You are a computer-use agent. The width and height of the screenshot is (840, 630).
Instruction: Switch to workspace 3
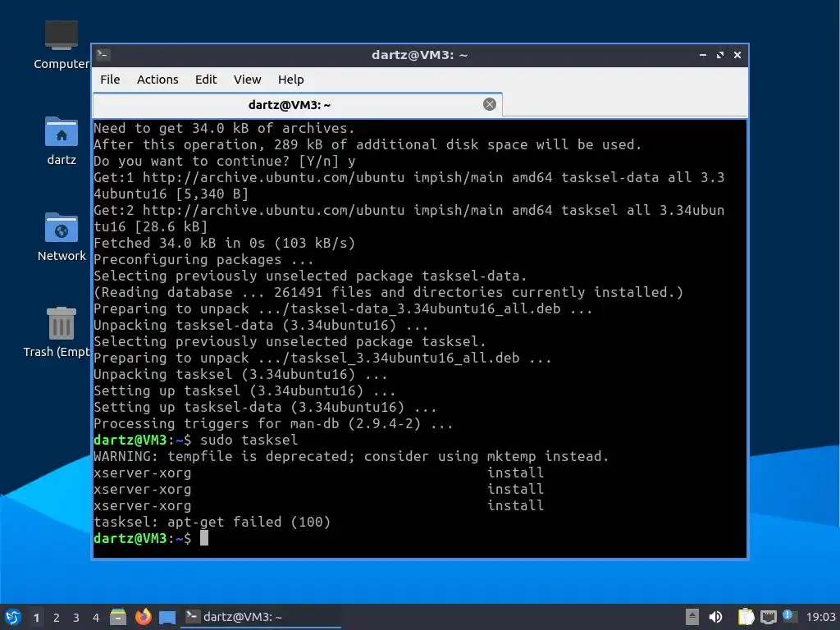point(76,618)
